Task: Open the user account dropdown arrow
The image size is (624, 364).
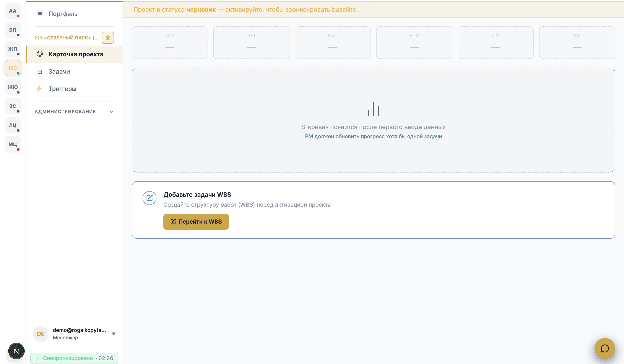Action: 114,334
